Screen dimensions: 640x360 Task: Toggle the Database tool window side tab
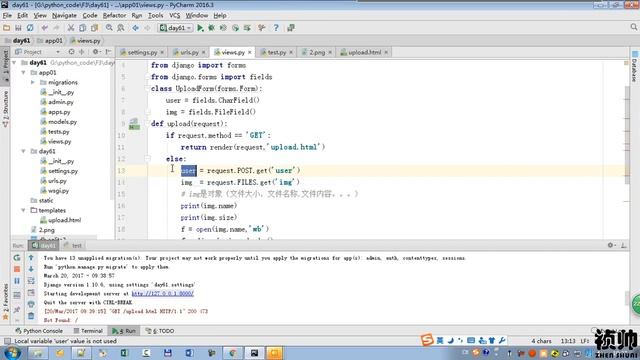click(635, 67)
